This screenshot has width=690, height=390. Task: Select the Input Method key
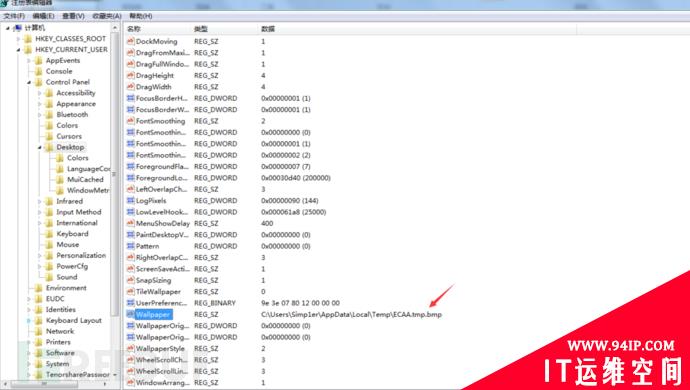[x=79, y=212]
